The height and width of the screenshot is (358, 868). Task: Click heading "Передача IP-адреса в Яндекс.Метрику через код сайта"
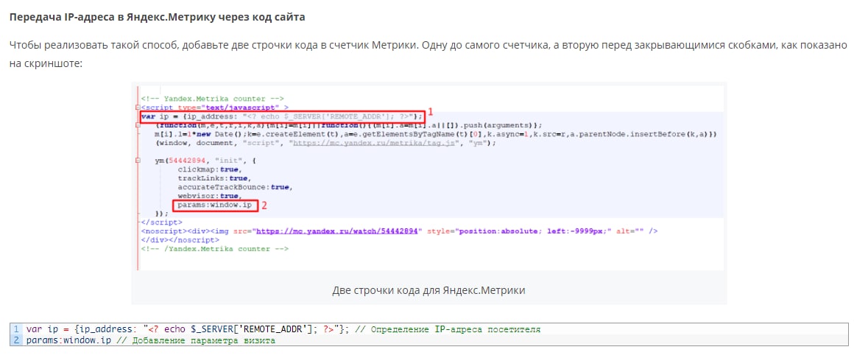[158, 17]
